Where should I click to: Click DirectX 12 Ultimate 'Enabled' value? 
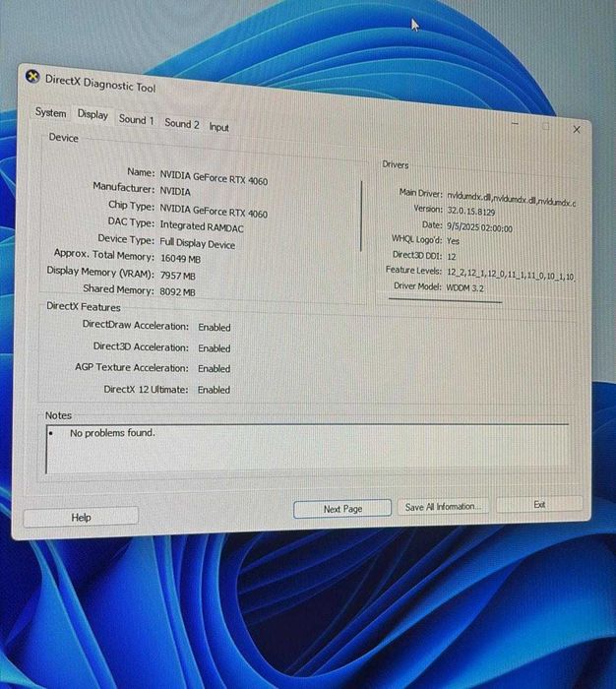click(214, 390)
